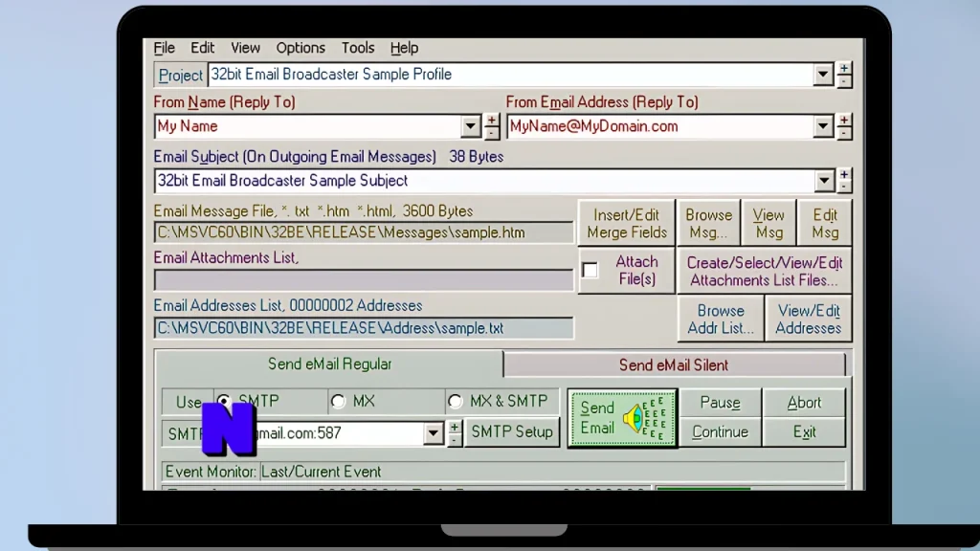
Task: Select the MX radio button
Action: coord(338,401)
